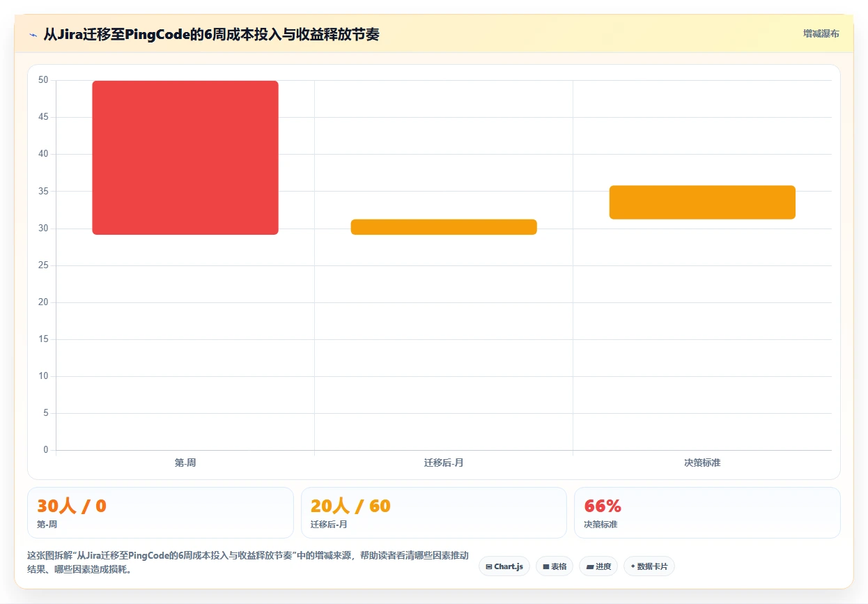Viewport: 868px width, 604px height.
Task: Click the y-axis value 50
Action: 43,80
